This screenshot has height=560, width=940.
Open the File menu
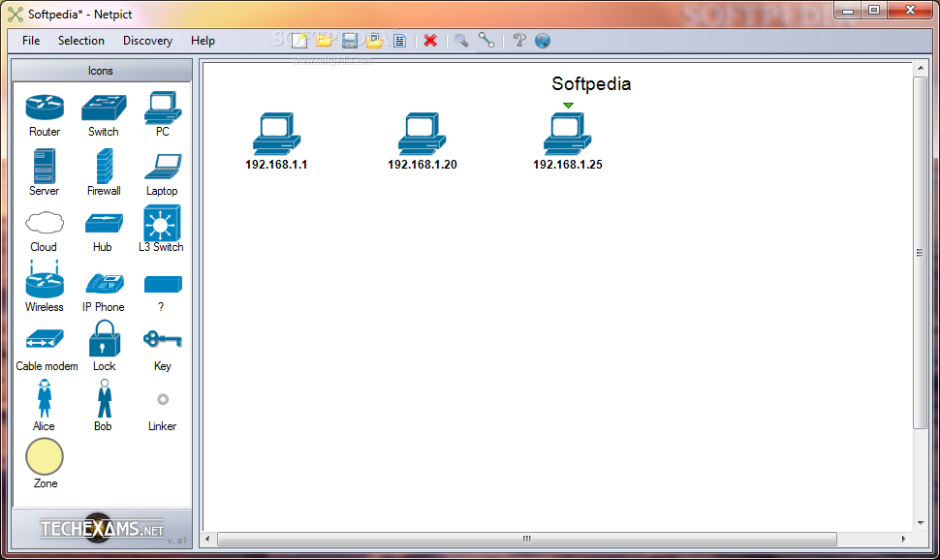(31, 40)
